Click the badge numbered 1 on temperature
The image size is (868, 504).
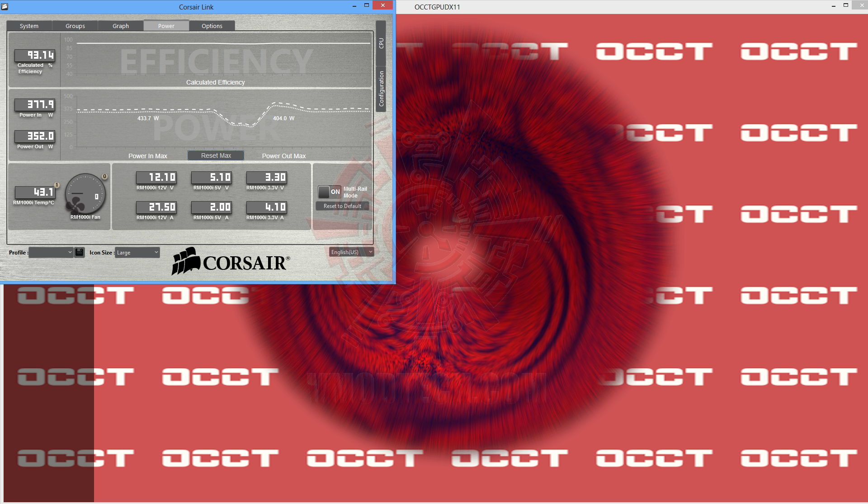[x=57, y=185]
